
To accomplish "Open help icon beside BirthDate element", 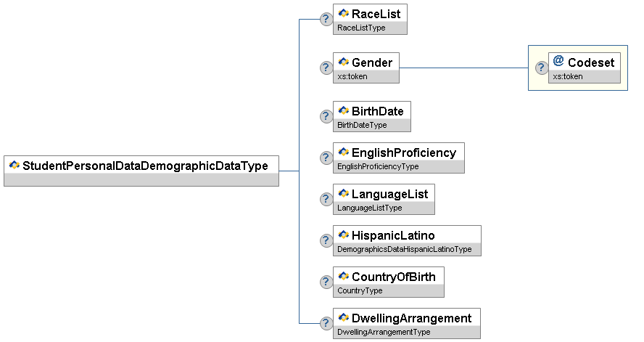I will tap(326, 116).
